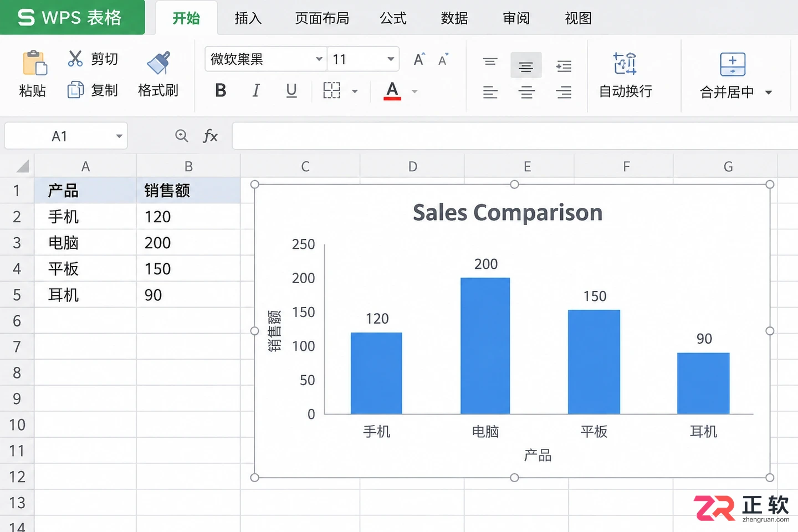Image resolution: width=798 pixels, height=532 pixels.
Task: Toggle the highlighted vertical middle alignment button
Action: [526, 66]
